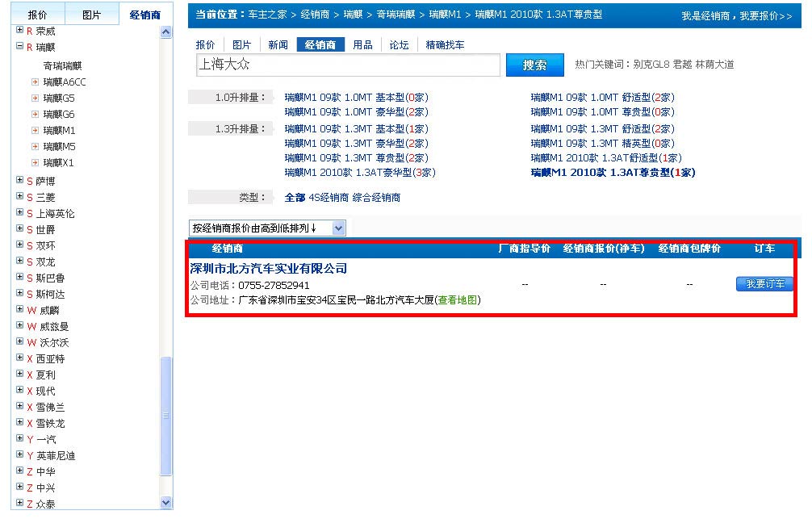This screenshot has height=519, width=812.
Task: Click the arrow icon beside 瑞麒G5
Action: [35, 98]
